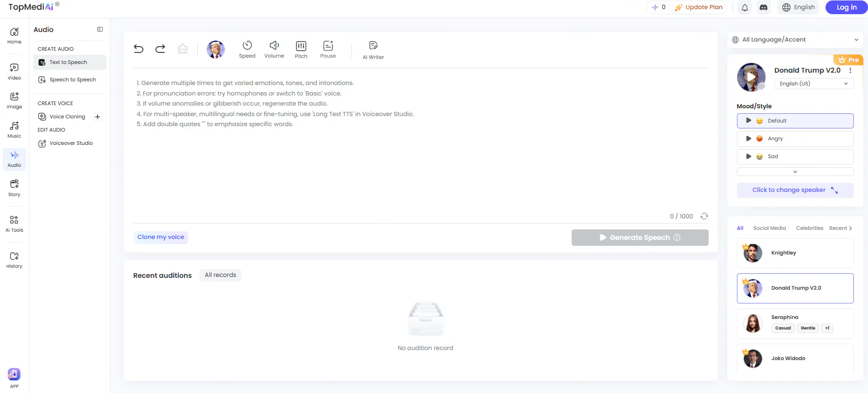The width and height of the screenshot is (868, 393).
Task: Click the Log in button
Action: click(x=847, y=7)
